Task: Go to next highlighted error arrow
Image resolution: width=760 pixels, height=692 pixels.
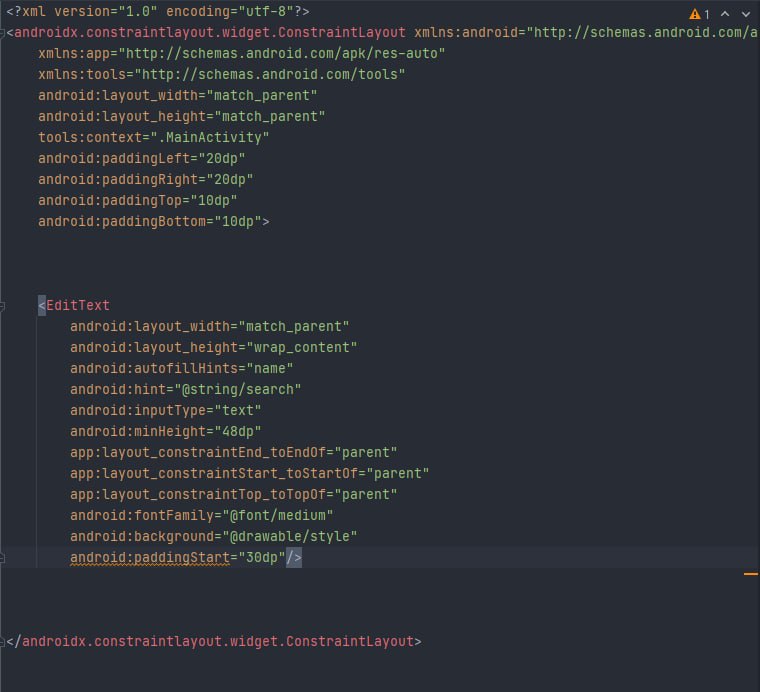Action: pyautogui.click(x=746, y=14)
